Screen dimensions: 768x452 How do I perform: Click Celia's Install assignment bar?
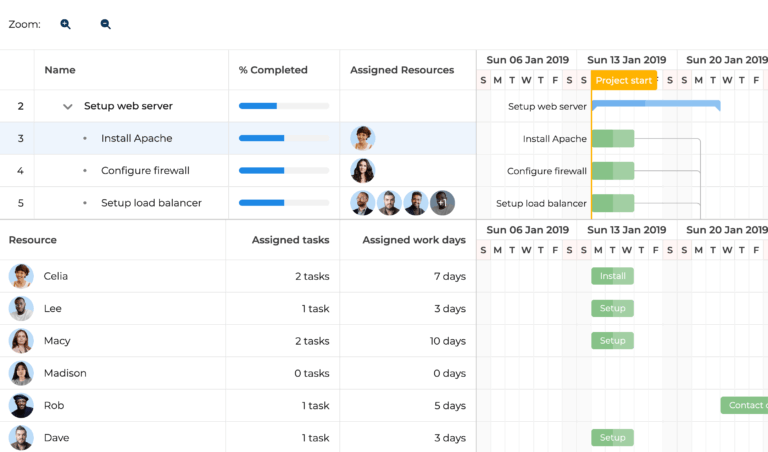612,276
